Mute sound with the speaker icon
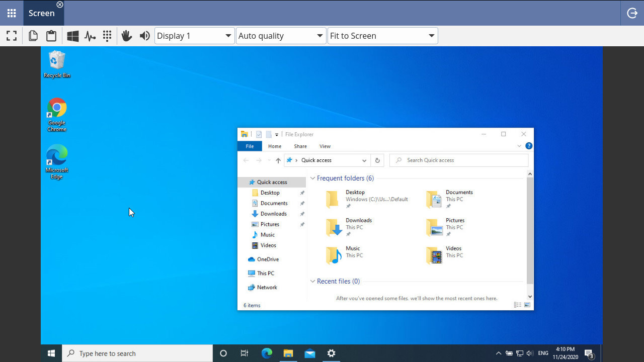644x362 pixels. [144, 35]
